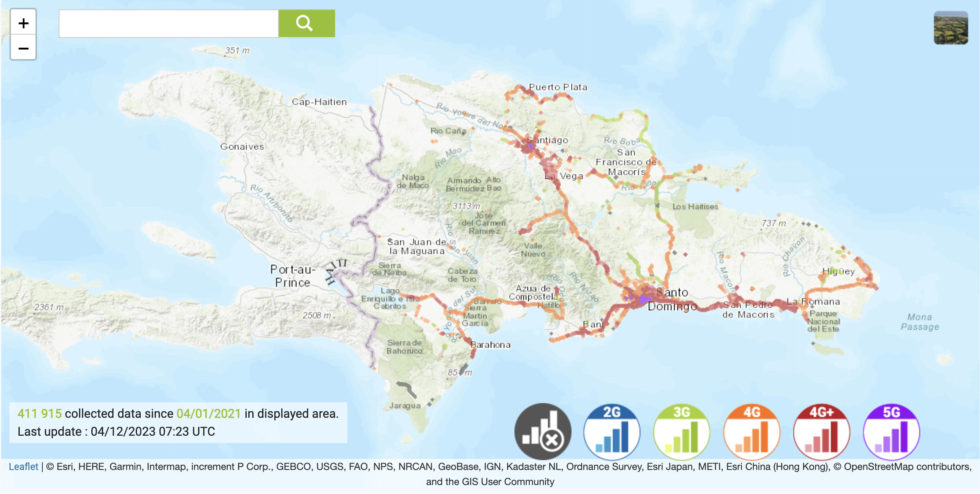Click the Port-au-Prince label on map
This screenshot has height=494, width=980.
[x=293, y=276]
